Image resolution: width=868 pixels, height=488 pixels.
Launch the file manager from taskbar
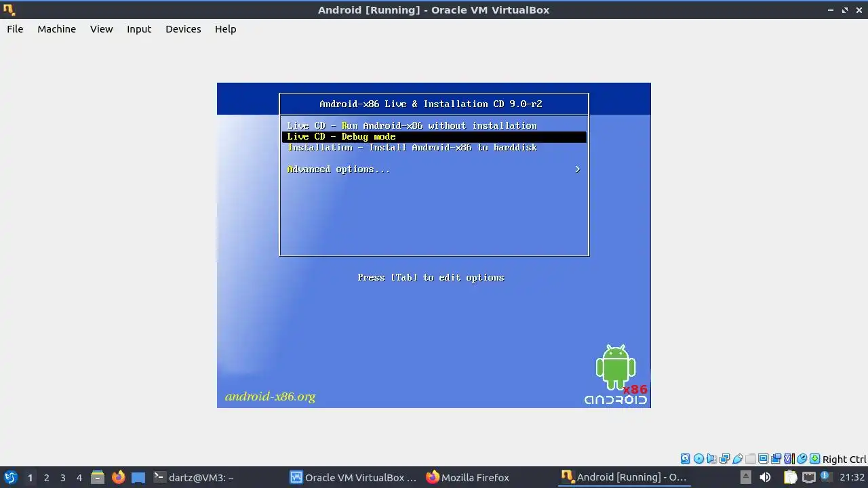pos(97,477)
